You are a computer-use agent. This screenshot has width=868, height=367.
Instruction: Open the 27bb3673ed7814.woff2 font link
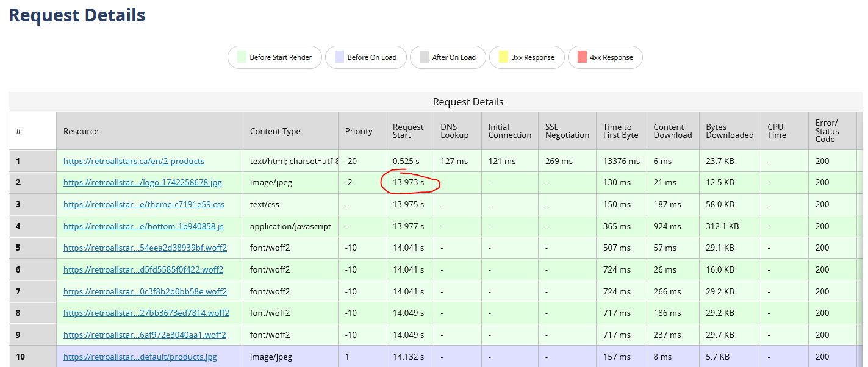pos(146,313)
